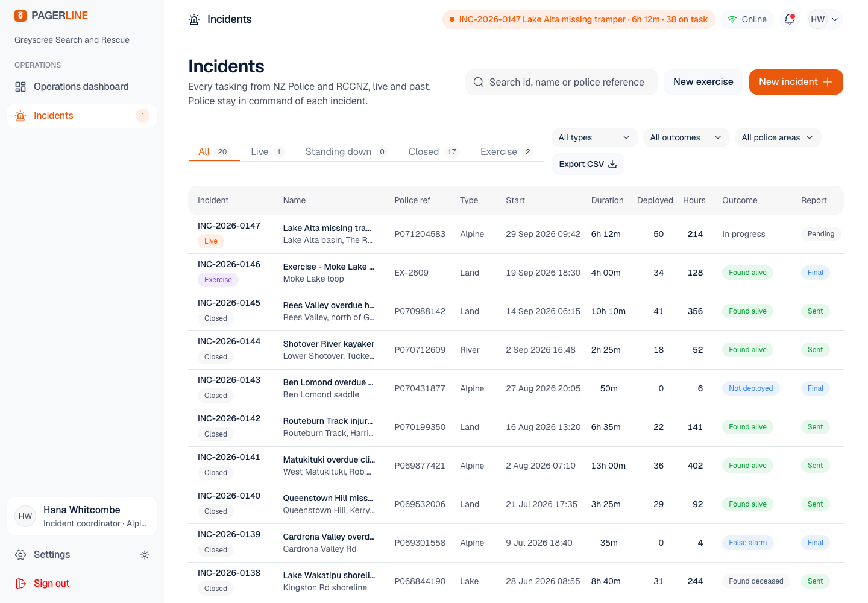Click the search id, name or police reference field
868x603 pixels.
562,82
